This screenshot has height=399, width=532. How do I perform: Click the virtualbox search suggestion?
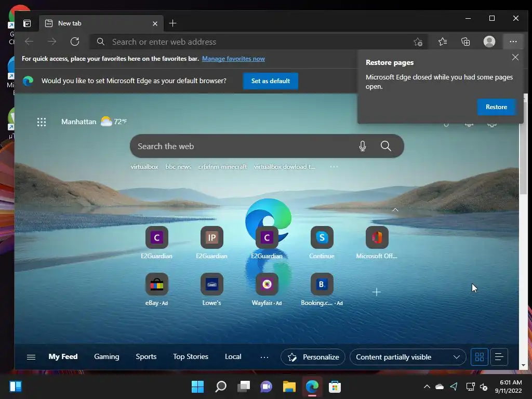pyautogui.click(x=144, y=167)
